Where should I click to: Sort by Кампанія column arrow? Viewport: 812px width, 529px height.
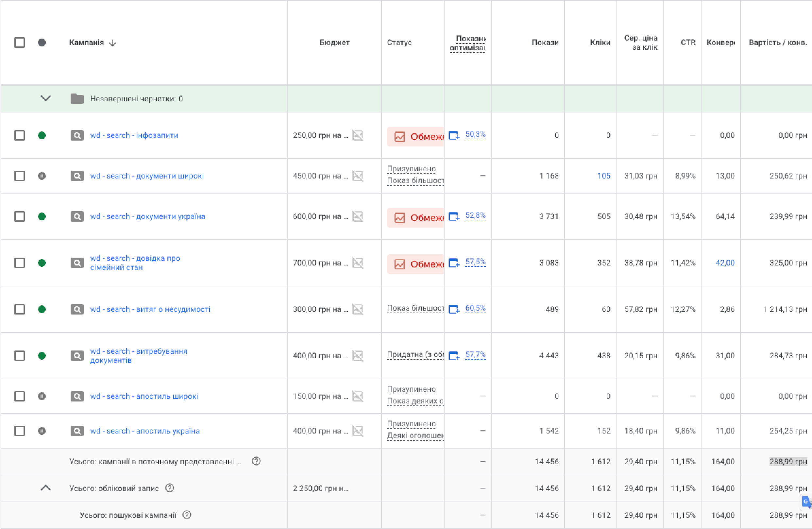tap(112, 43)
